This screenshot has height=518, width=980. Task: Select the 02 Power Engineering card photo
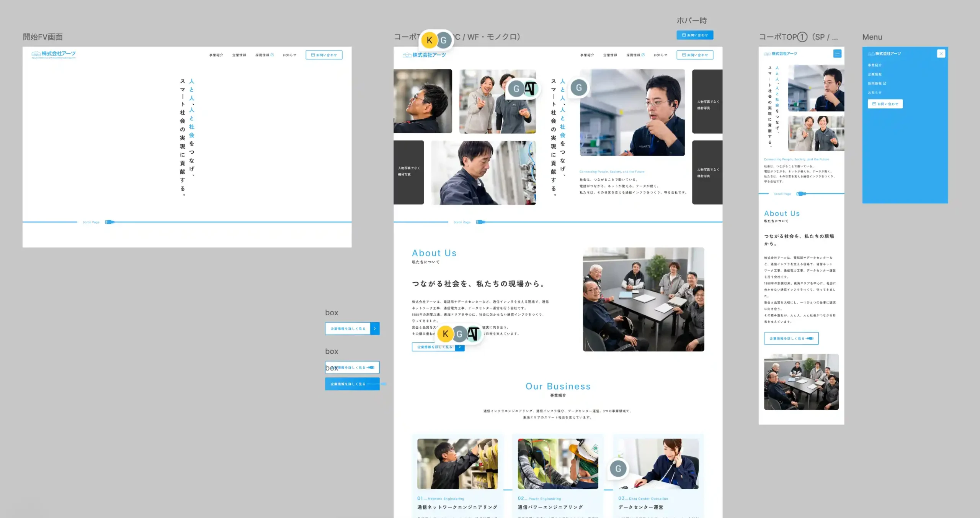coord(558,464)
